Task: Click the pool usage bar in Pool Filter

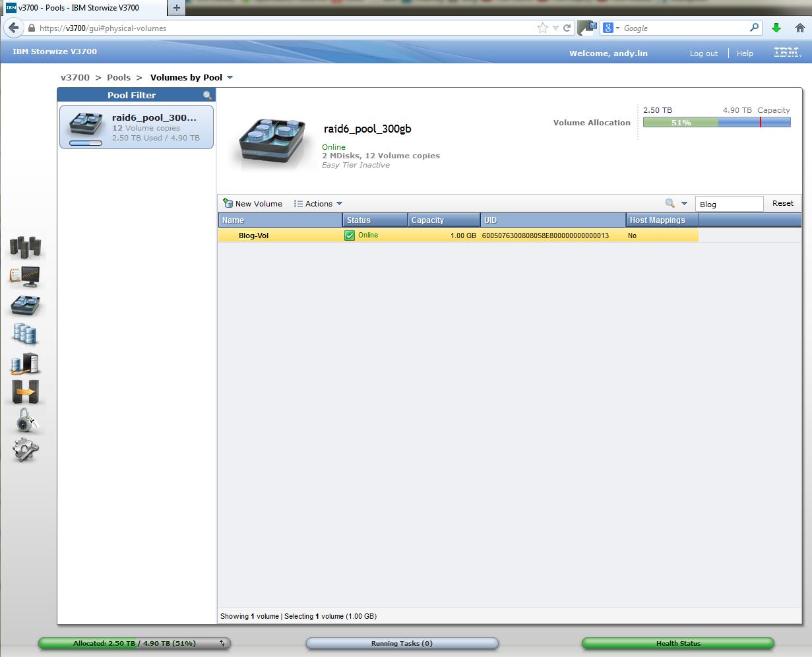Action: (86, 142)
